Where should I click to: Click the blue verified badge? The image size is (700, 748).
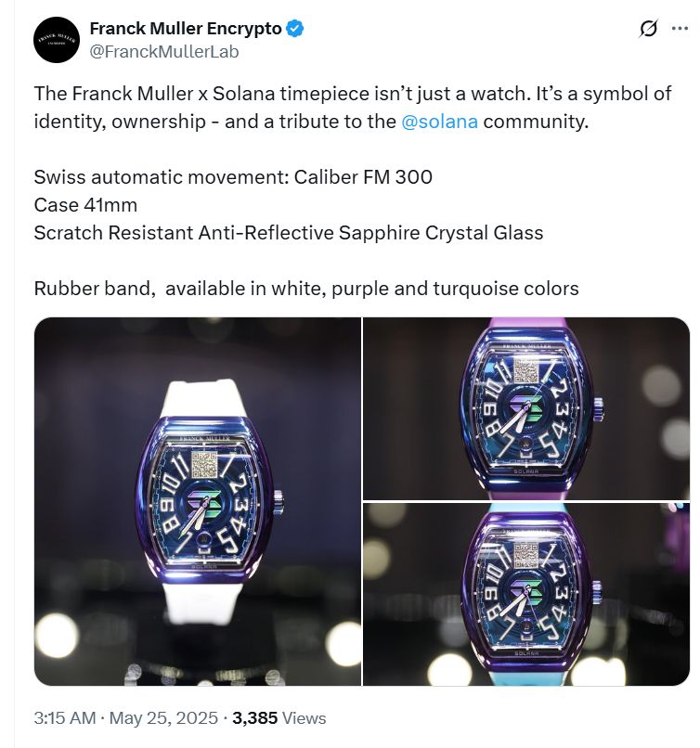coord(295,29)
